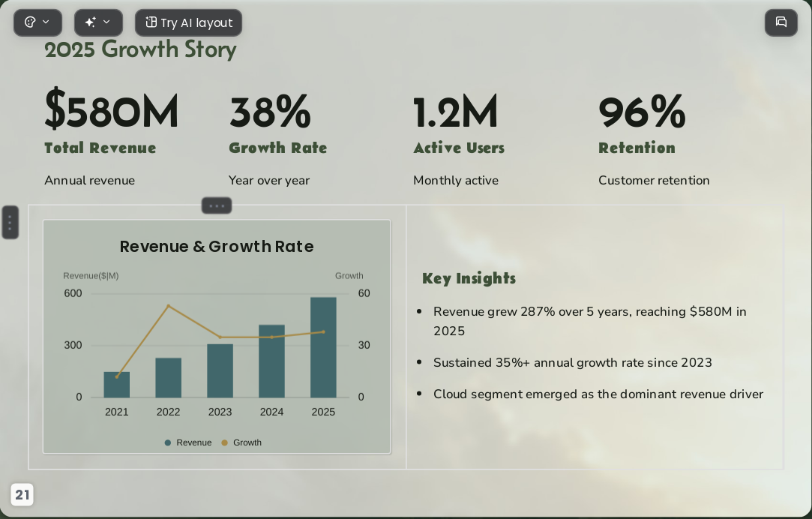Open the comments panel icon
Viewport: 812px width, 519px height.
pyautogui.click(x=781, y=22)
